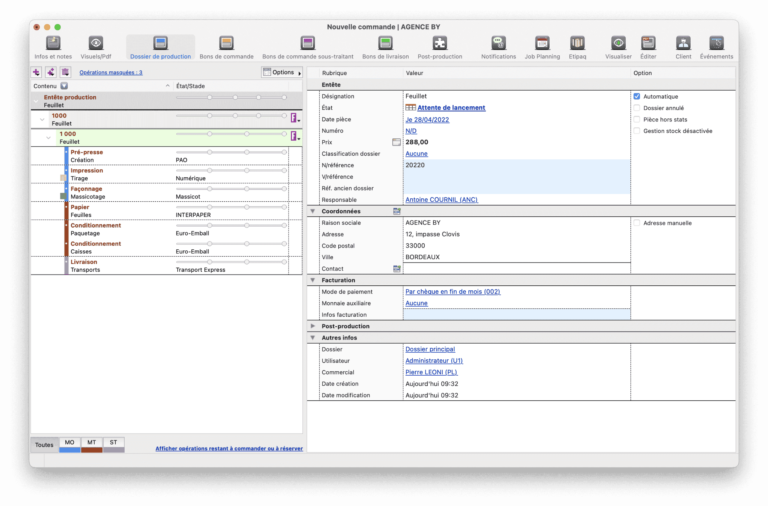Switch to the MO filter tab

tap(69, 443)
